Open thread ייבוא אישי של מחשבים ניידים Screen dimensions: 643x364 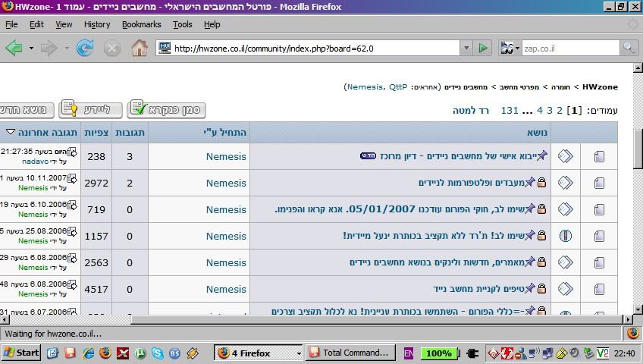pos(458,156)
